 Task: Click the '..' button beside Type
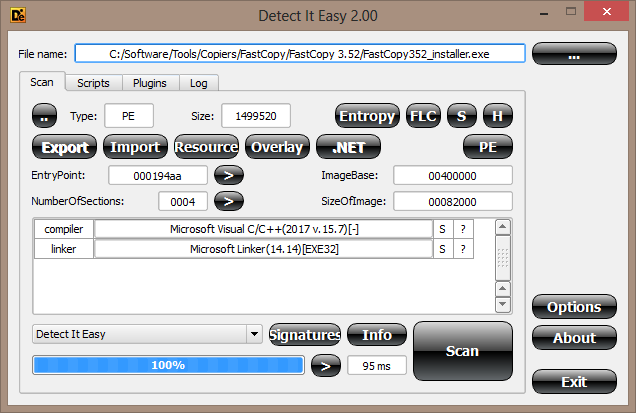(45, 116)
